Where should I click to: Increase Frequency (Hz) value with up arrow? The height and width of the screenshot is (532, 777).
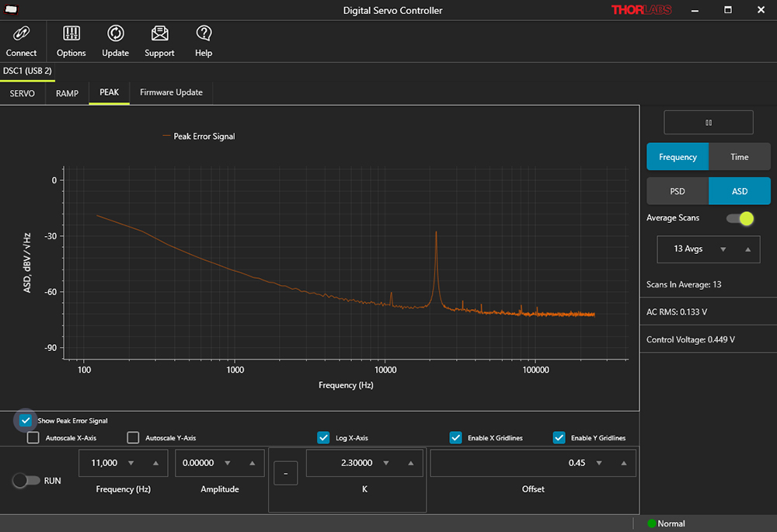click(x=156, y=463)
